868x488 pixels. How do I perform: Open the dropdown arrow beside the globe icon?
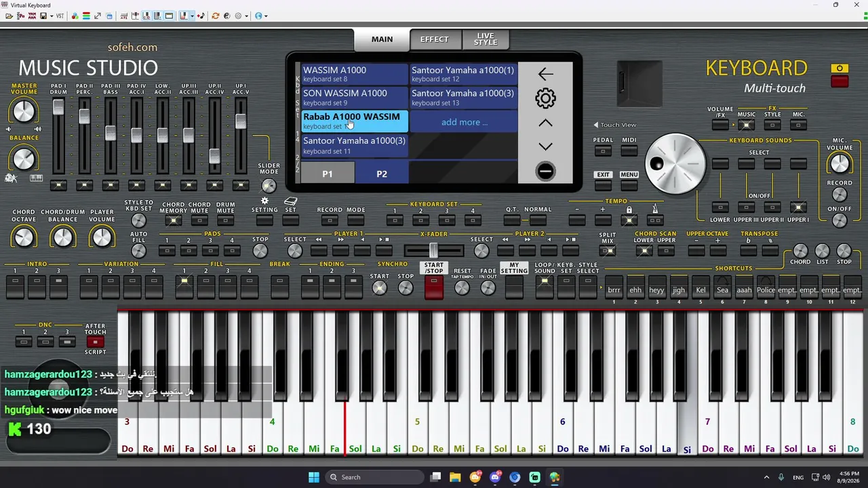pos(266,16)
